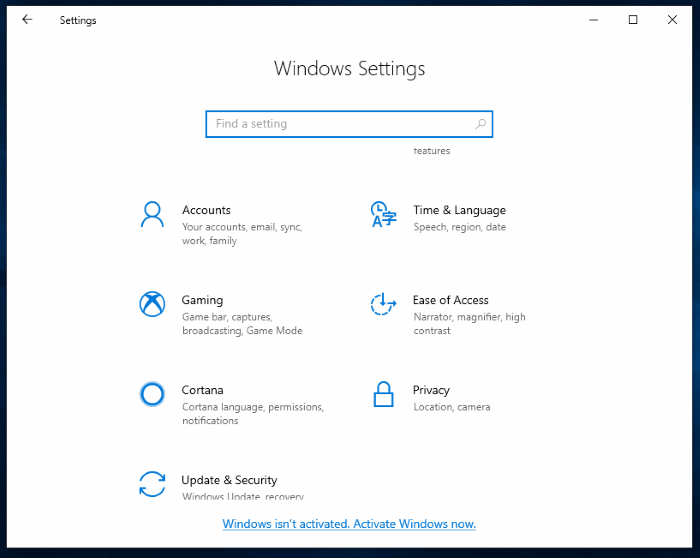Image resolution: width=700 pixels, height=558 pixels.
Task: Minimize the Settings window
Action: pyautogui.click(x=593, y=20)
